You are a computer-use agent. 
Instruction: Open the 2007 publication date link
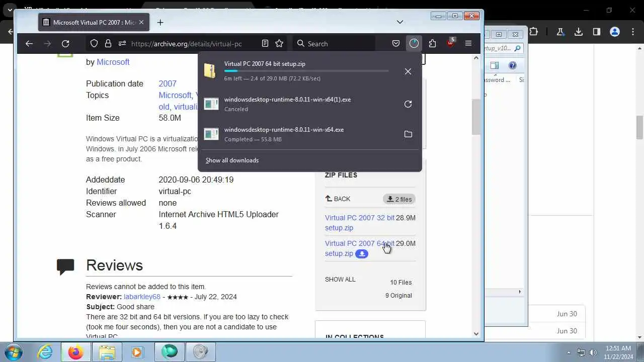168,83
